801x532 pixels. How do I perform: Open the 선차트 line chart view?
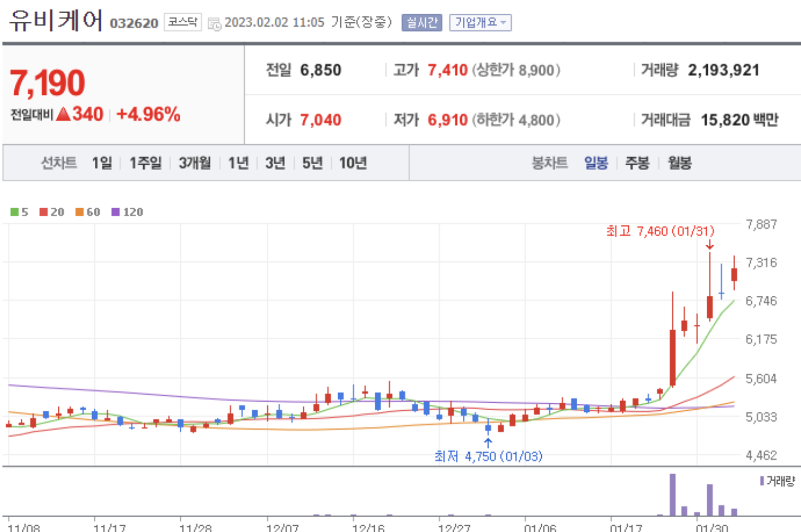(x=59, y=163)
